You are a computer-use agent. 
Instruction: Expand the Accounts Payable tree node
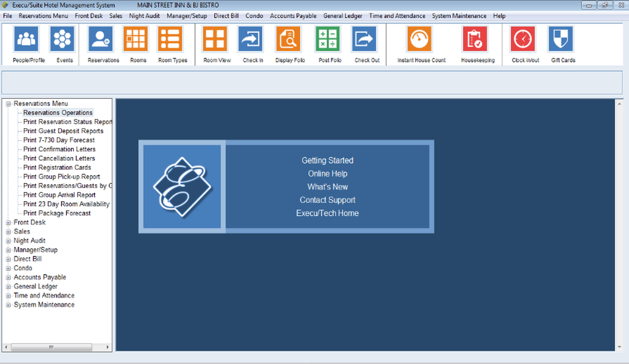(8, 277)
